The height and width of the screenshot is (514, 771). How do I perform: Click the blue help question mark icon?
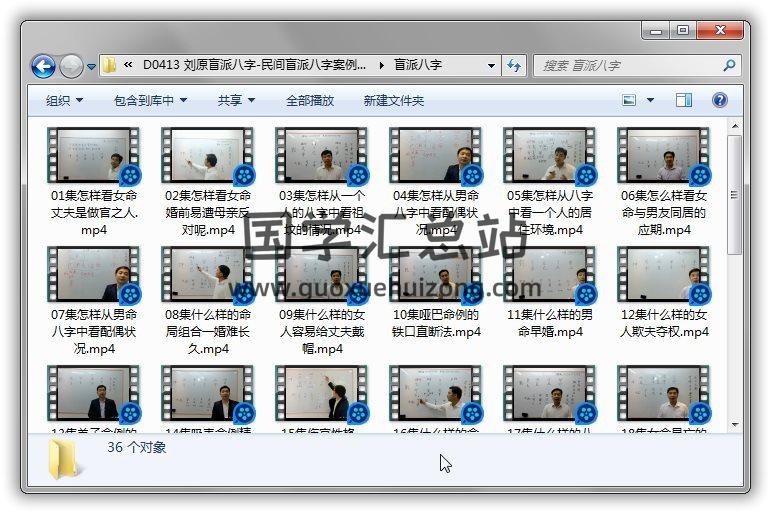click(719, 100)
